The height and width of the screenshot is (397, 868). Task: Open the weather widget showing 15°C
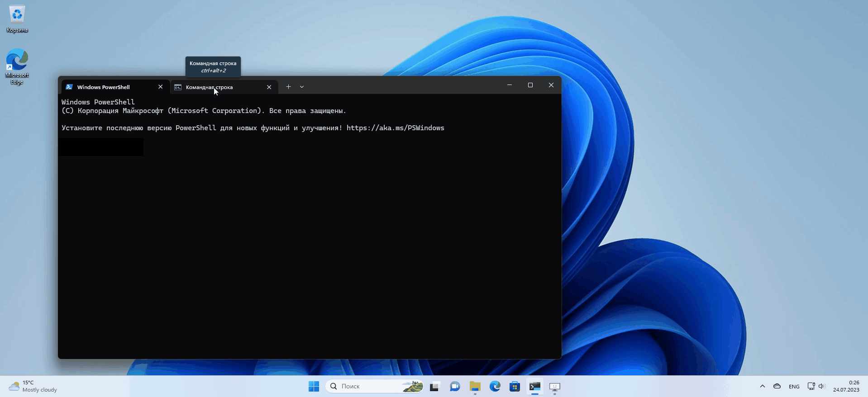click(x=33, y=386)
